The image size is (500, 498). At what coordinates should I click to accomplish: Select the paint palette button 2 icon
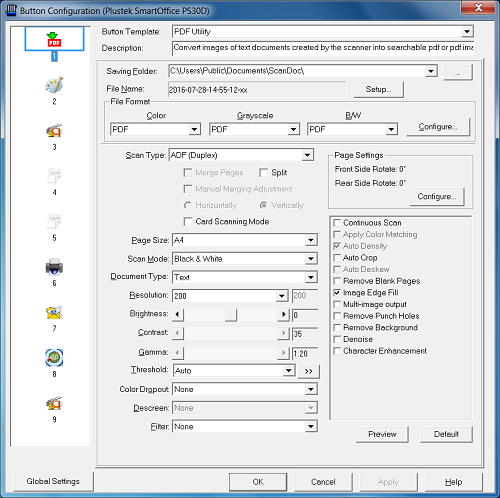tap(54, 85)
